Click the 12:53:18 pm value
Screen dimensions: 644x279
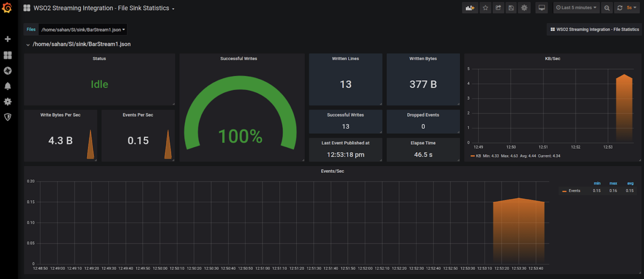point(345,155)
